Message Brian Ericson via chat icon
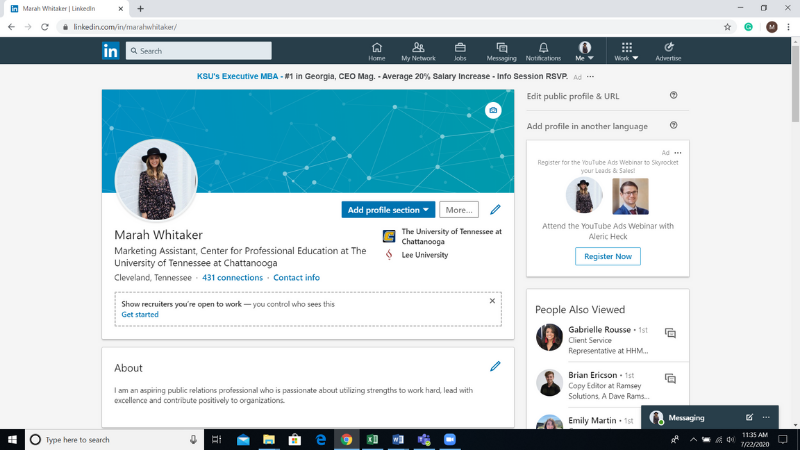 [x=670, y=379]
